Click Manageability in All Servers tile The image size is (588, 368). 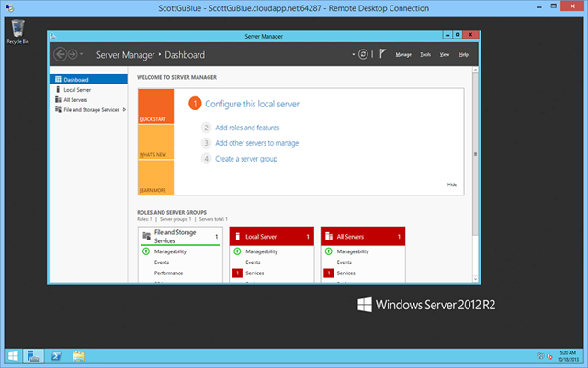pos(353,251)
